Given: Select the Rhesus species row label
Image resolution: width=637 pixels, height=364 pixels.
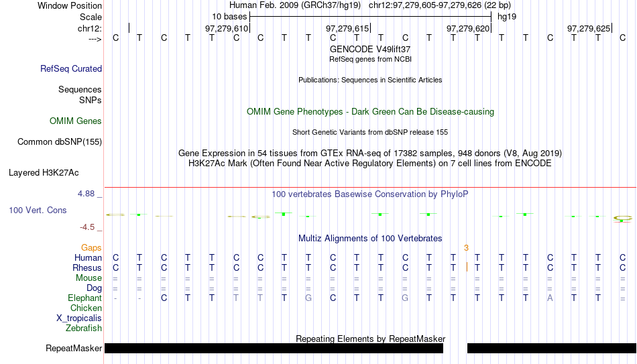Looking at the screenshot, I should 86,268.
